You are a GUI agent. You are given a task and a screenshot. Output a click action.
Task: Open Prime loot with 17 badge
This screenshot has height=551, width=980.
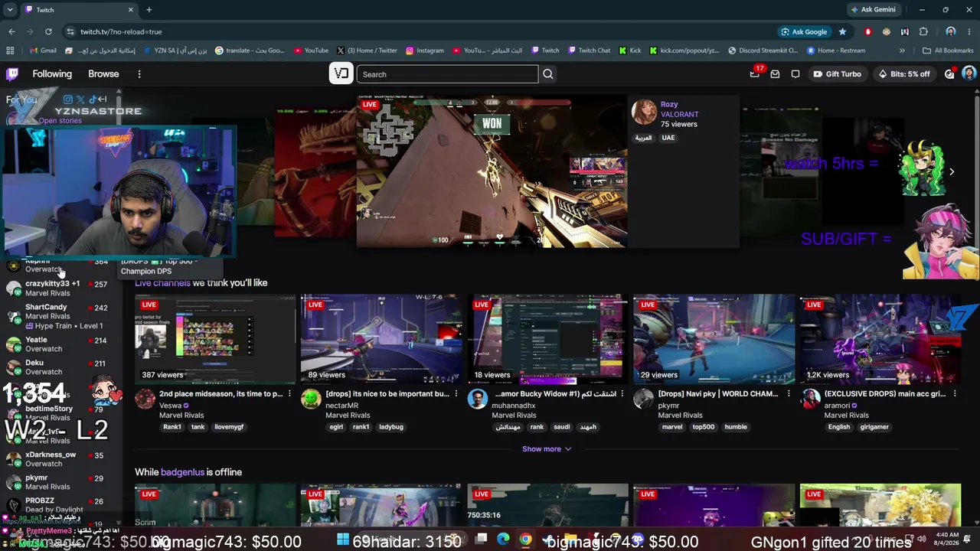click(x=755, y=73)
